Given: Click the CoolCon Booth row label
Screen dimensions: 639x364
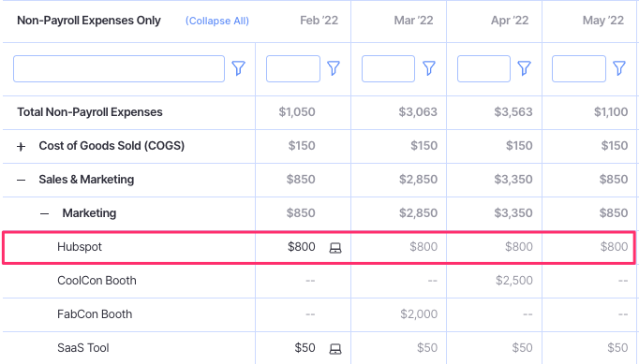Looking at the screenshot, I should (97, 281).
